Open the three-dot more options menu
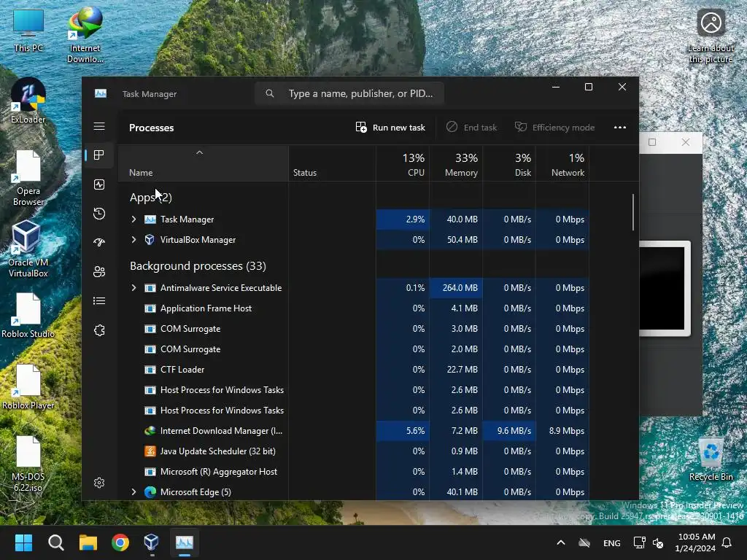This screenshot has width=747, height=560. pyautogui.click(x=620, y=127)
